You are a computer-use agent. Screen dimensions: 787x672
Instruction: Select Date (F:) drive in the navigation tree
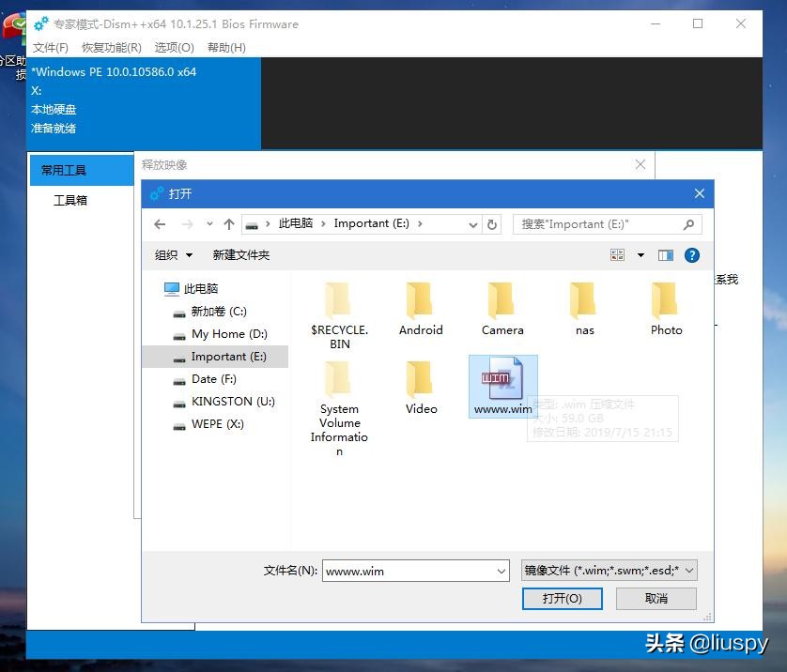click(x=215, y=379)
